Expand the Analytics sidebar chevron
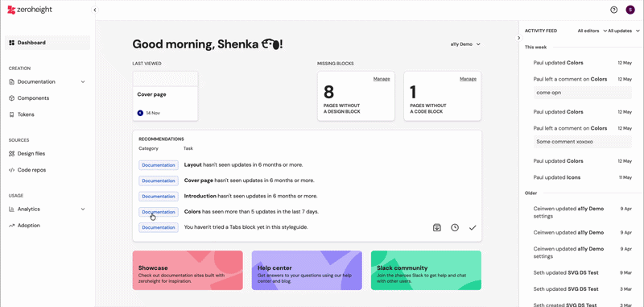This screenshot has height=307, width=644. pyautogui.click(x=83, y=210)
